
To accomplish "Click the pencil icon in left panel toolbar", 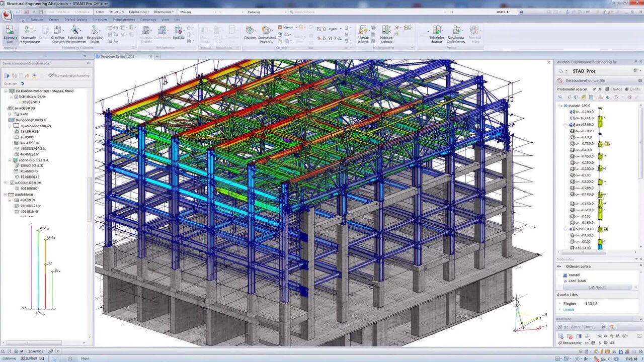I will 34,75.
